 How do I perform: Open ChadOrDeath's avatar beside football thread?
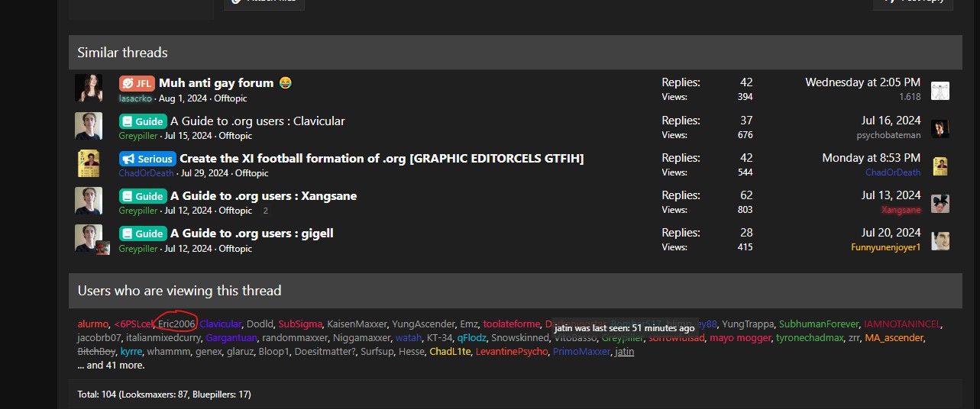(x=89, y=163)
